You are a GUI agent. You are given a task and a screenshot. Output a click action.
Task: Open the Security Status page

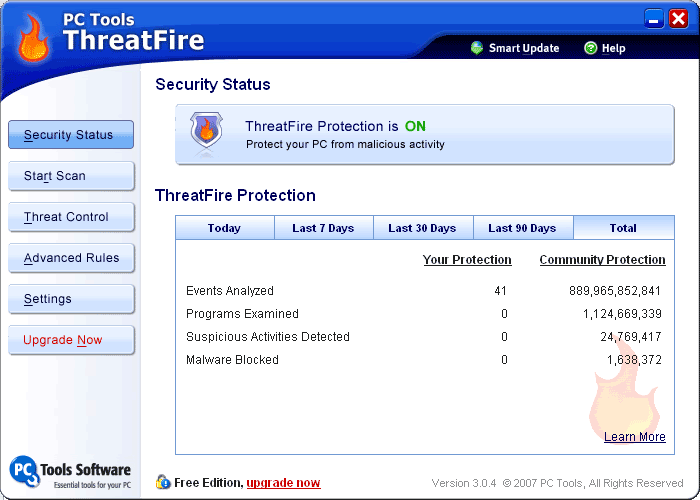70,135
